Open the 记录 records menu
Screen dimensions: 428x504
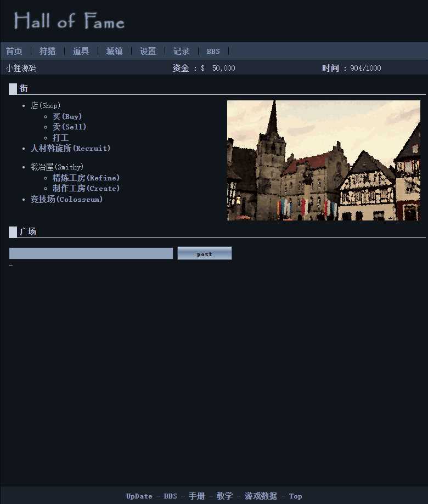[x=181, y=51]
